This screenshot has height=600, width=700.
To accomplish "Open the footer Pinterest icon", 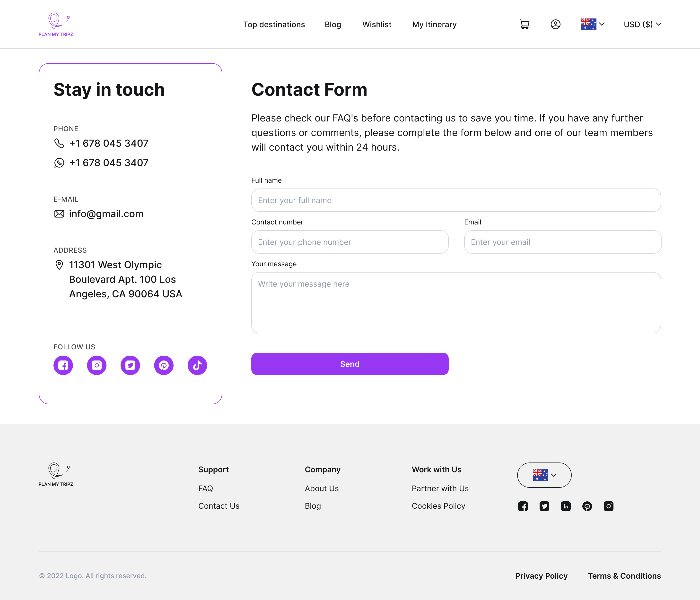I will 587,506.
